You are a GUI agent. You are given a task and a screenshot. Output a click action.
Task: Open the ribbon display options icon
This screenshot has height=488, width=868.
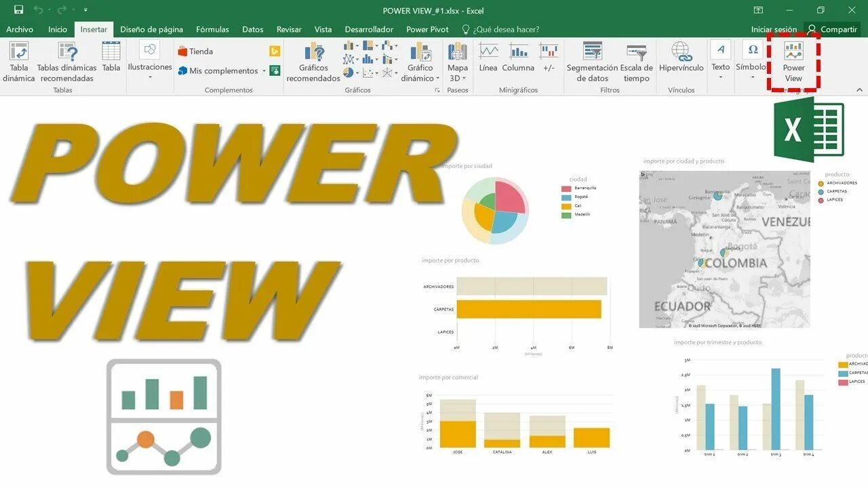pos(758,10)
